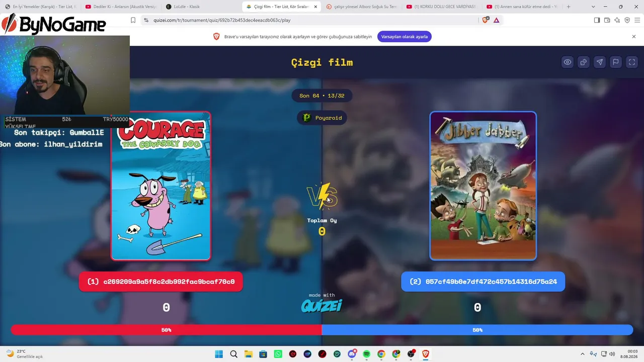
Task: Click the 'Çizgi film' quiz title
Action: click(322, 62)
